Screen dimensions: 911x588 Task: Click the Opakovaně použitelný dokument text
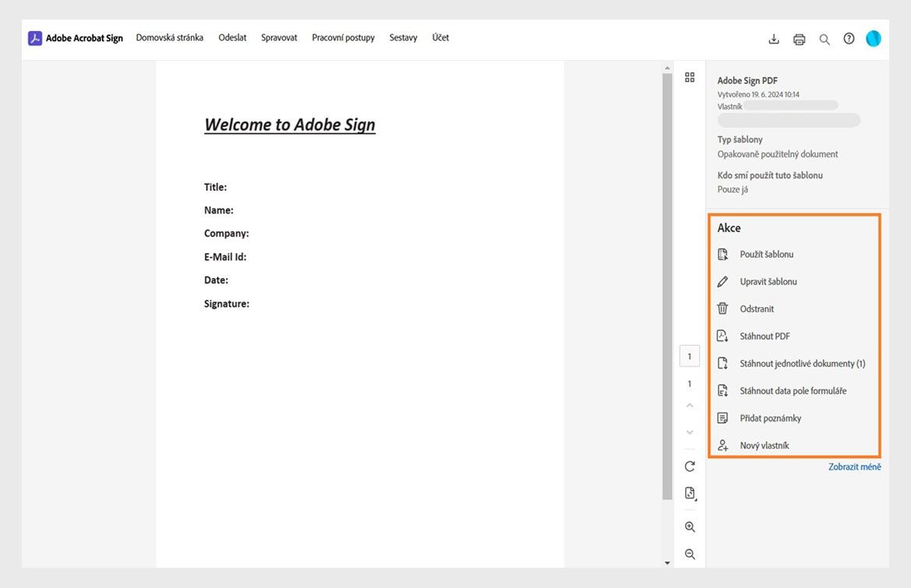tap(778, 154)
